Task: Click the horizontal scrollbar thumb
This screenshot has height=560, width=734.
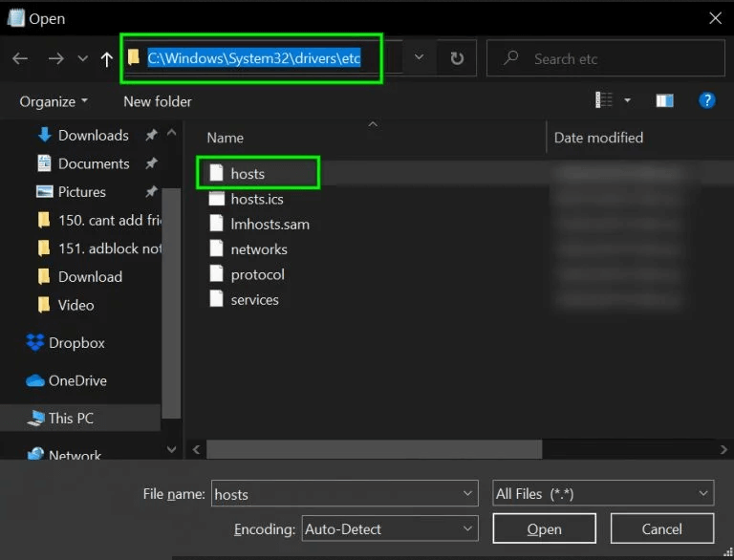Action: click(374, 449)
